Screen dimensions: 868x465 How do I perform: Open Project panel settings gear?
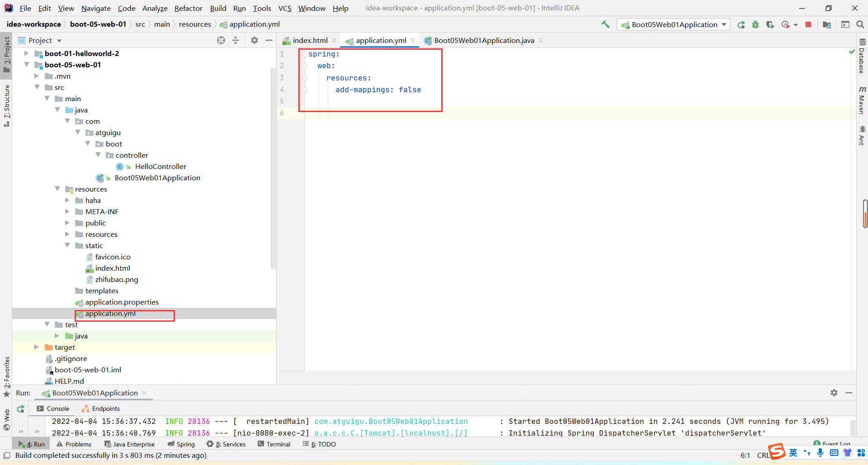tap(255, 40)
